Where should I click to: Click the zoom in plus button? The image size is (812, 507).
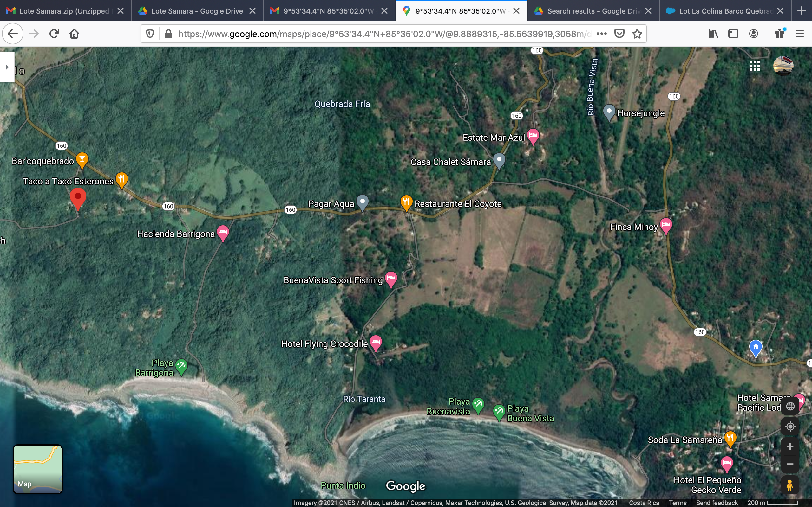click(x=790, y=447)
